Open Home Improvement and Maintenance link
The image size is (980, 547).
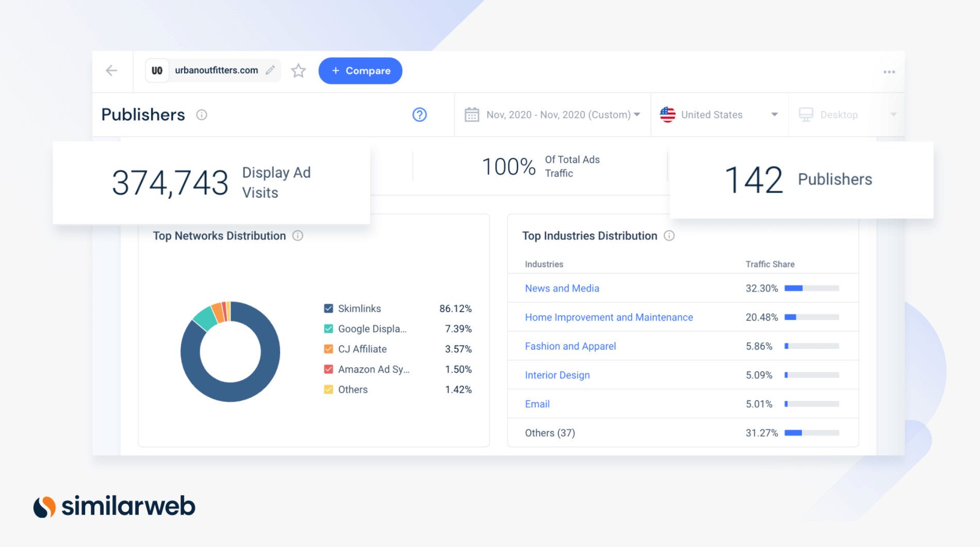point(609,317)
